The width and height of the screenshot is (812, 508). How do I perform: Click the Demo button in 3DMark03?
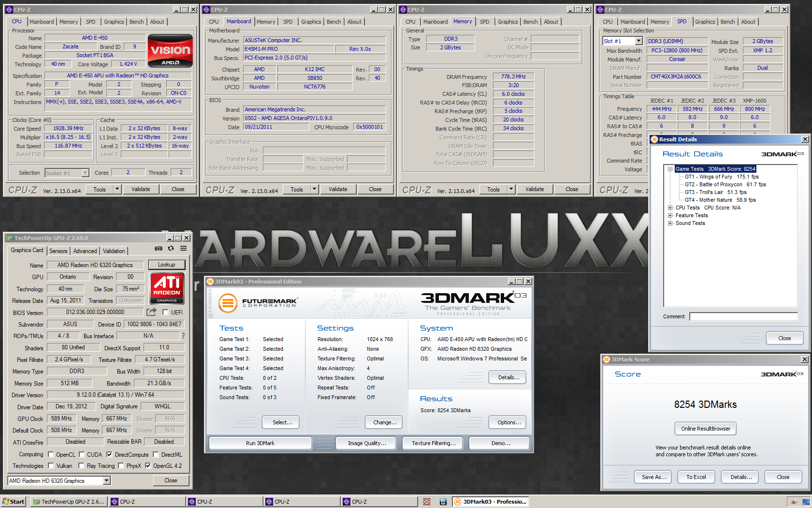point(499,443)
